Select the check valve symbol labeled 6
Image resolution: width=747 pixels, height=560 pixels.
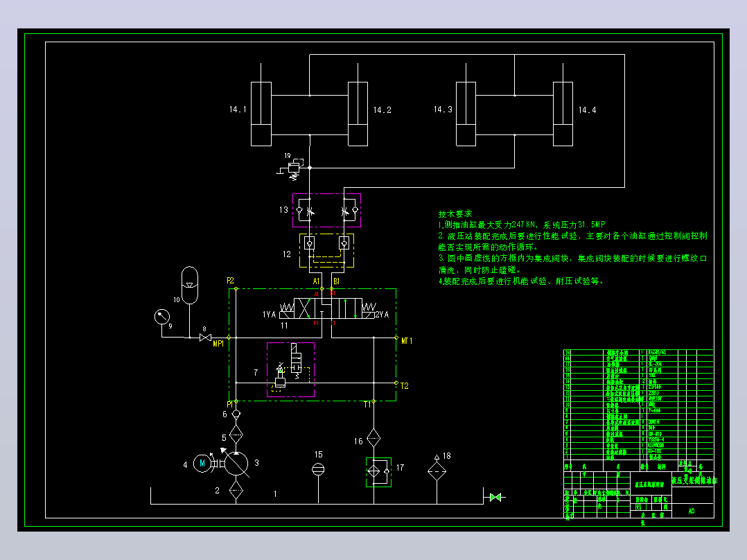click(x=236, y=414)
